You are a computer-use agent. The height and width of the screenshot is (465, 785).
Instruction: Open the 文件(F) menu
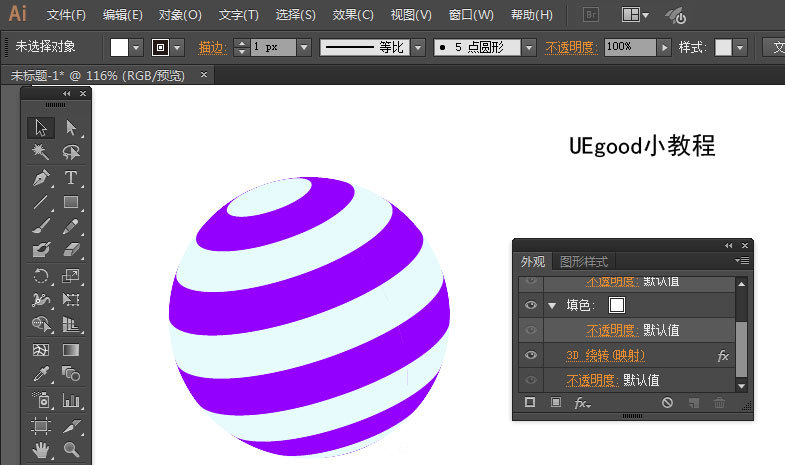click(66, 15)
